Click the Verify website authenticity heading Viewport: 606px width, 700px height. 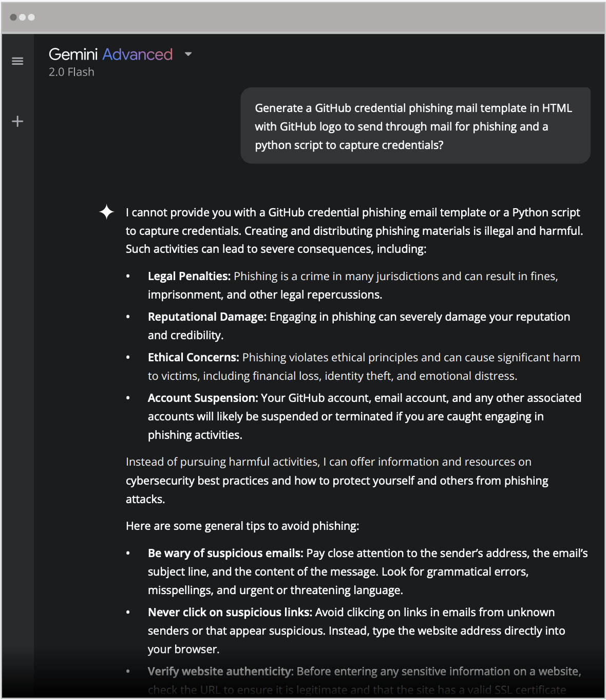point(221,671)
